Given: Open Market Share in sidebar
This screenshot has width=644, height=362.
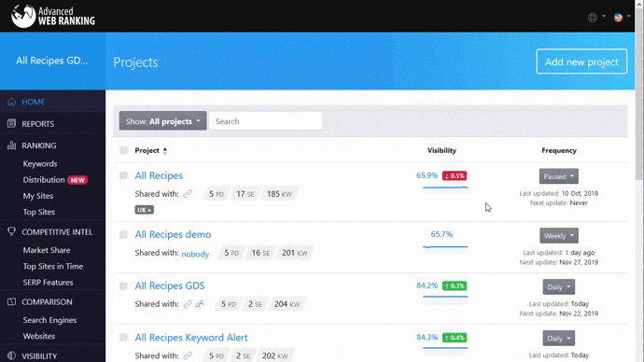Looking at the screenshot, I should coord(47,250).
